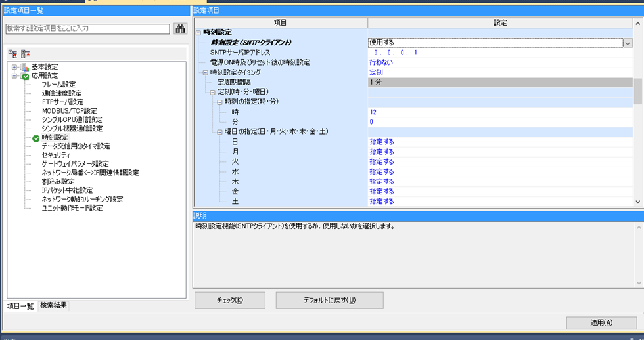Select FTPサーバ設定 in the tree
This screenshot has height=340, width=644.
click(62, 102)
